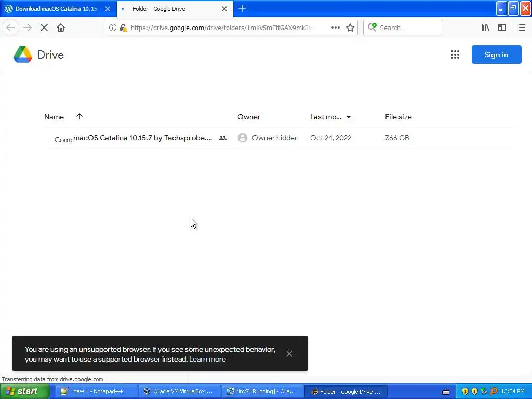The image size is (532, 399).
Task: Click the URL address field
Action: click(x=220, y=28)
